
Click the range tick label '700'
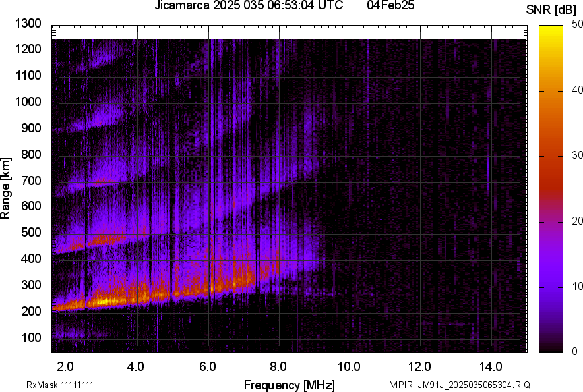(x=31, y=181)
